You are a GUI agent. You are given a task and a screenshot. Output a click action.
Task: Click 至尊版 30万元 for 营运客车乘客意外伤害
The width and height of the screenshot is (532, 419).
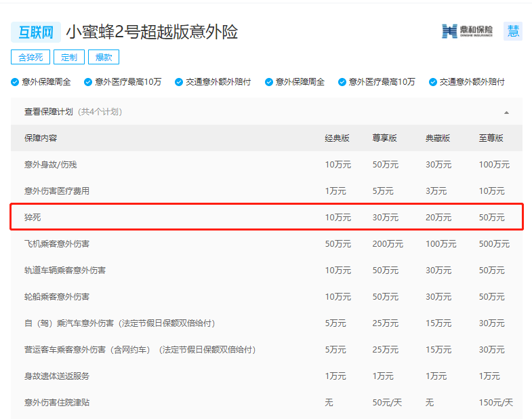(x=491, y=350)
